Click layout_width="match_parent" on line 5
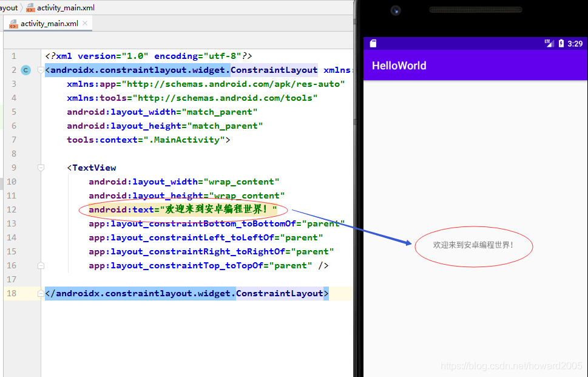588x377 pixels. [162, 112]
